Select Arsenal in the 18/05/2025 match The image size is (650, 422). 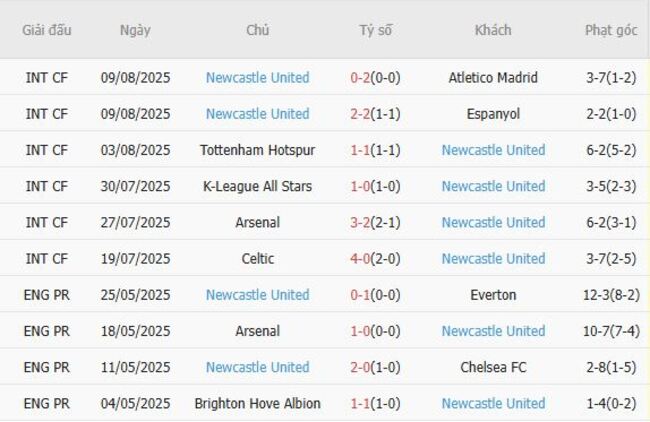tap(257, 331)
